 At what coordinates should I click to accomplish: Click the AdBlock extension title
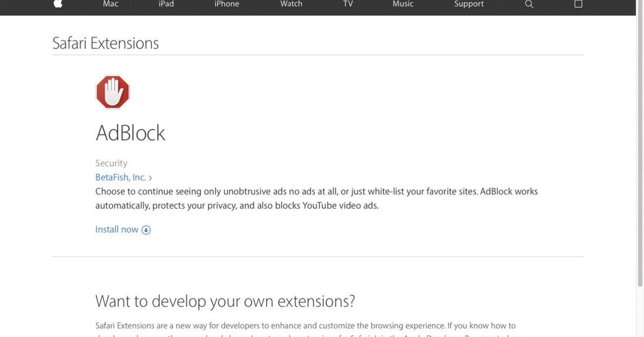[130, 133]
